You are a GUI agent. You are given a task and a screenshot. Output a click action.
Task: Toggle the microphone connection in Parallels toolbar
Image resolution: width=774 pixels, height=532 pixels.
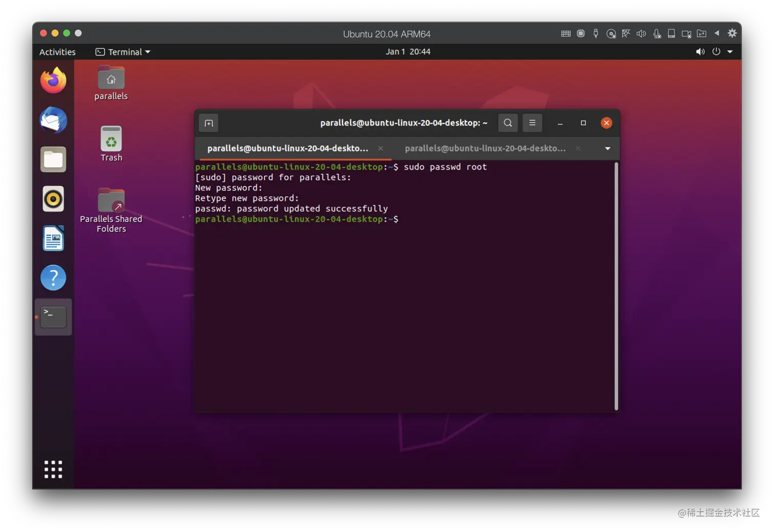656,33
